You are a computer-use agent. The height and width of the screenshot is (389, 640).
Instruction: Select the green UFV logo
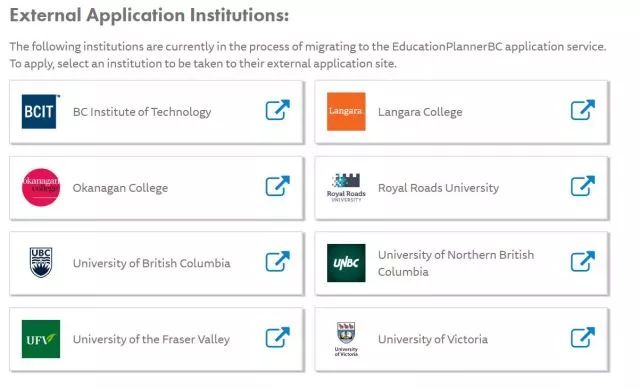coord(41,339)
